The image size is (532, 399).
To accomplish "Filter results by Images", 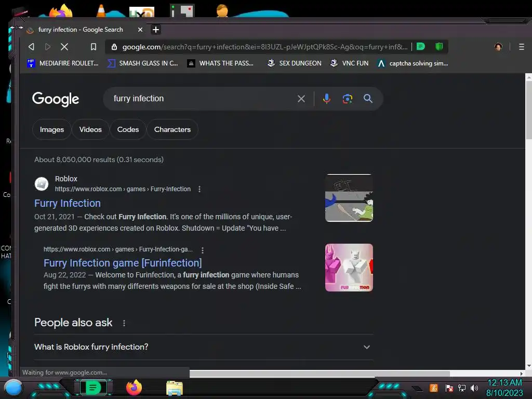I will pyautogui.click(x=51, y=129).
